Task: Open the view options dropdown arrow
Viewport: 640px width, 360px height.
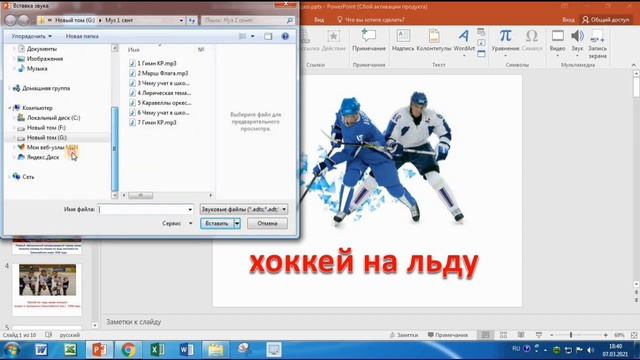Action: click(x=253, y=36)
